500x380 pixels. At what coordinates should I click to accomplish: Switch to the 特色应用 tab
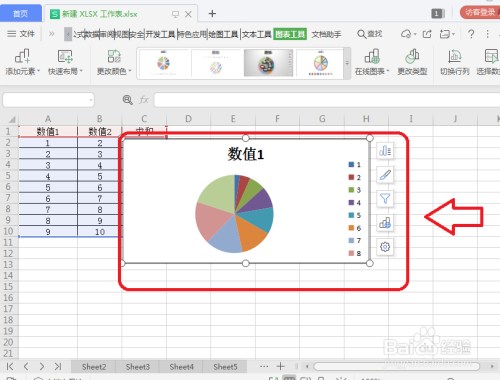tap(192, 34)
